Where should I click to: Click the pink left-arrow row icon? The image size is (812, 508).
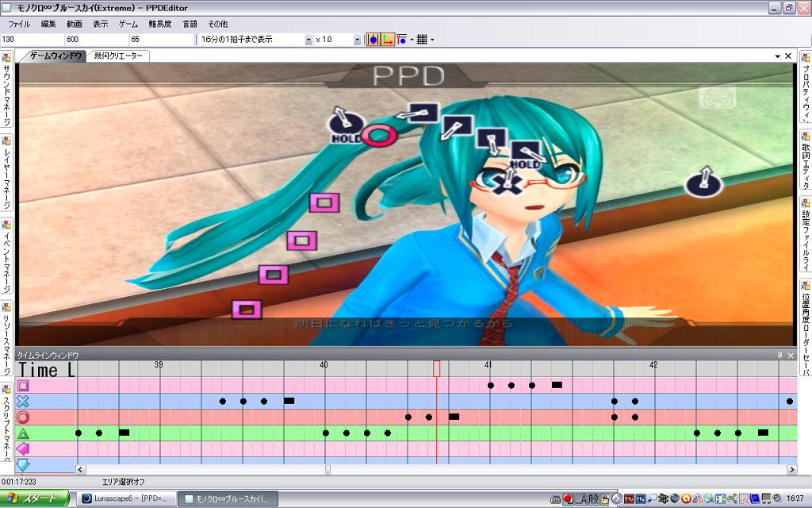(23, 449)
